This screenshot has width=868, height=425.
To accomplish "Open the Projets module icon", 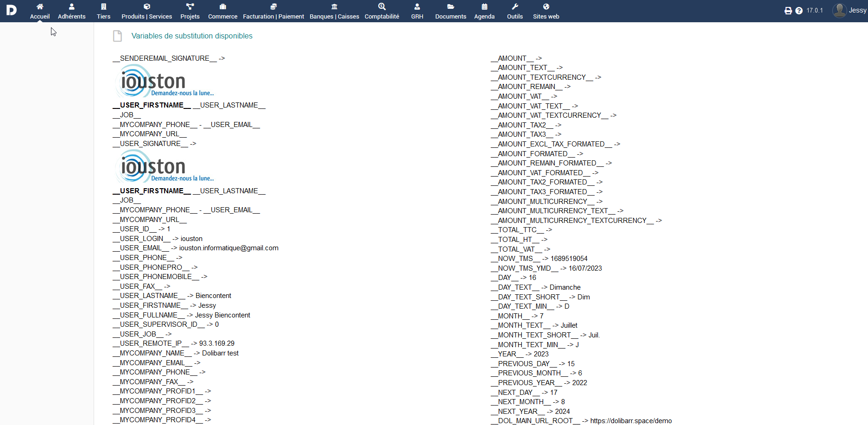I will coord(190,7).
